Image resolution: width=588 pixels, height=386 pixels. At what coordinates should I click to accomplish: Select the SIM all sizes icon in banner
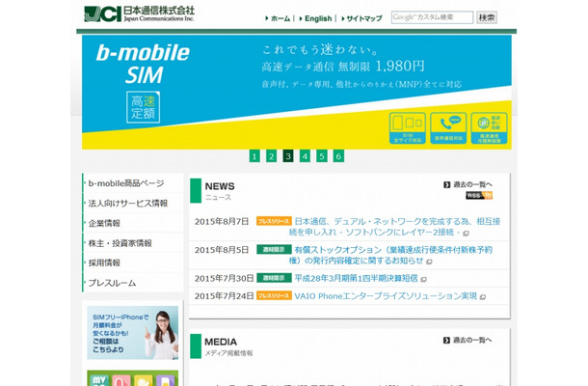click(407, 128)
